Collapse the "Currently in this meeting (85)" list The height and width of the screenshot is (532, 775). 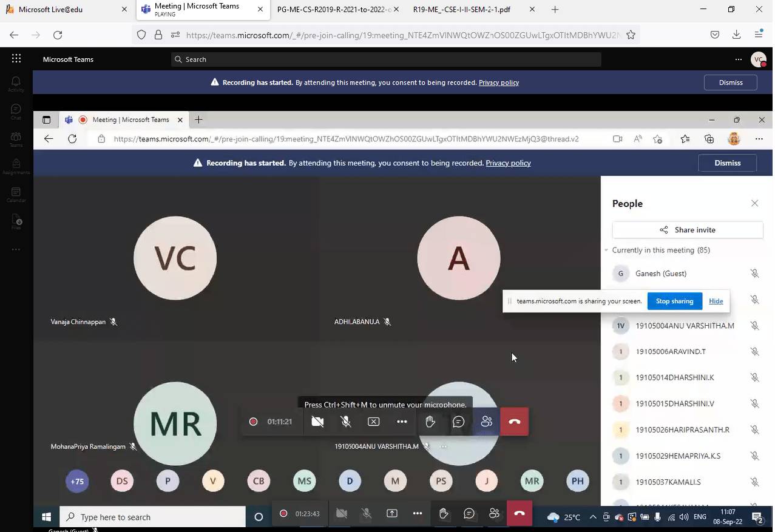606,250
